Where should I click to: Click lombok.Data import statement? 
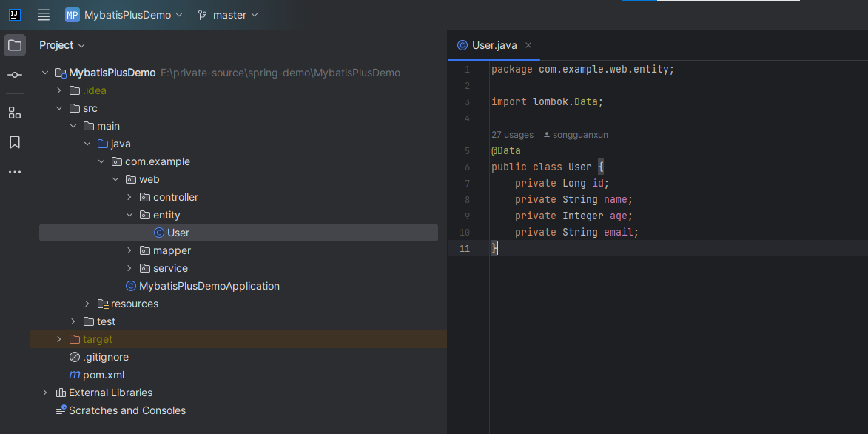(x=547, y=102)
